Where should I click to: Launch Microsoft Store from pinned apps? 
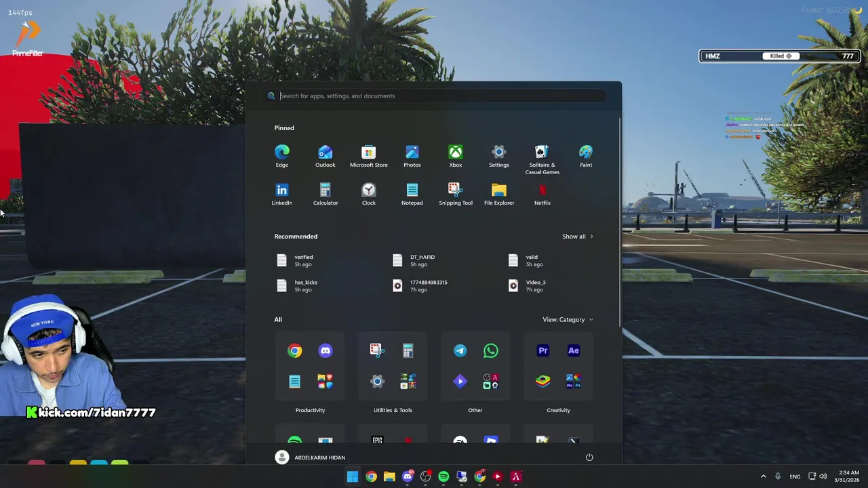(368, 157)
